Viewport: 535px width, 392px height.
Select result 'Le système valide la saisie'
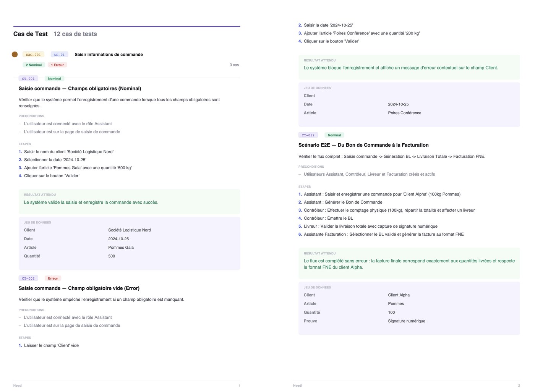[x=91, y=202]
